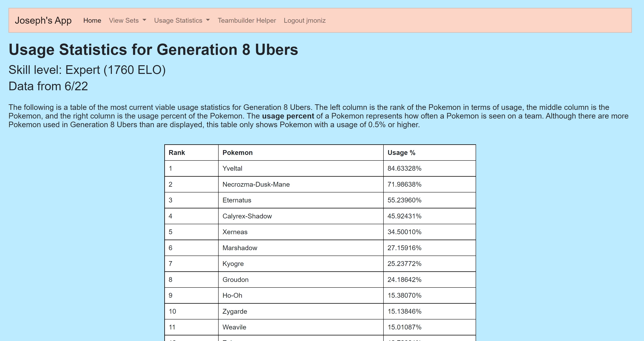
Task: Expand the Usage Statistics dropdown
Action: coord(182,21)
